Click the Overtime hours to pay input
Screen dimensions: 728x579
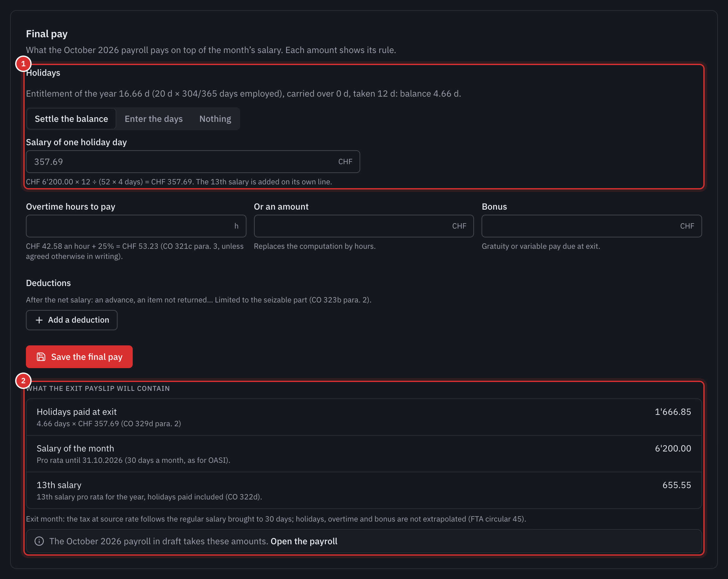coord(136,226)
